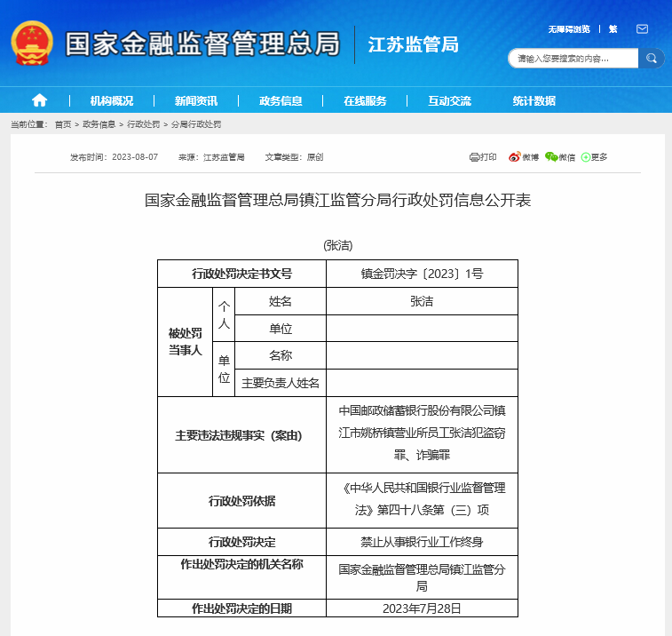This screenshot has width=672, height=636.
Task: Open the 互动交流 menu
Action: (449, 100)
